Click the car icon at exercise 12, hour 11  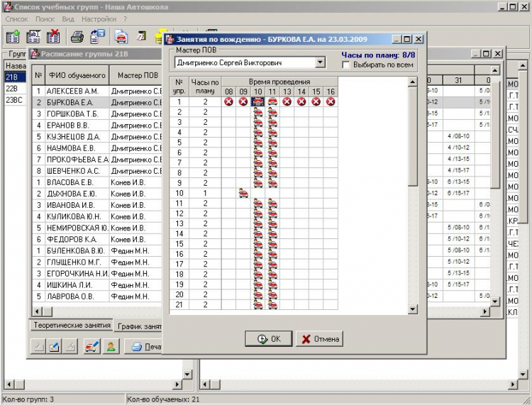click(272, 213)
